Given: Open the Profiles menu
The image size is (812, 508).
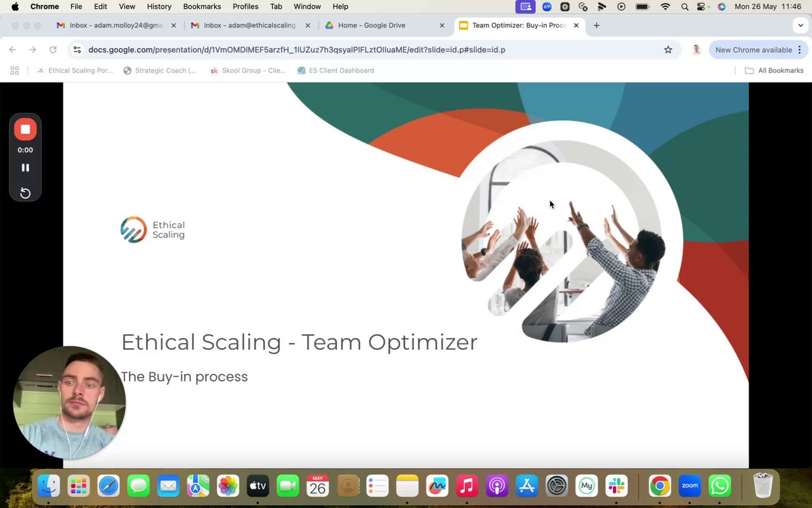Looking at the screenshot, I should pyautogui.click(x=246, y=6).
